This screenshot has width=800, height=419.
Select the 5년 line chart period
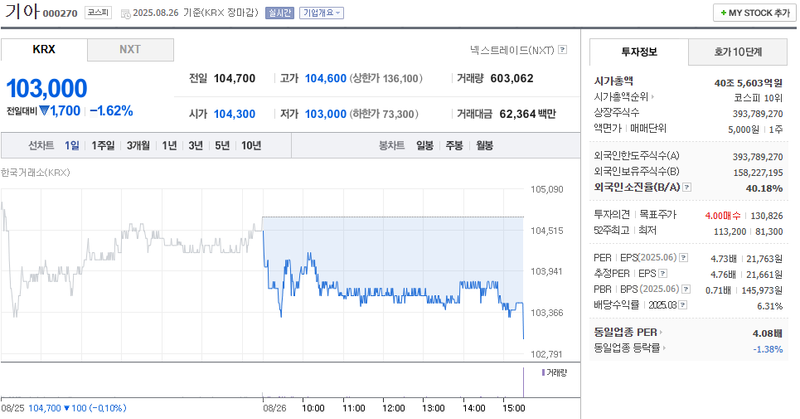(x=222, y=145)
